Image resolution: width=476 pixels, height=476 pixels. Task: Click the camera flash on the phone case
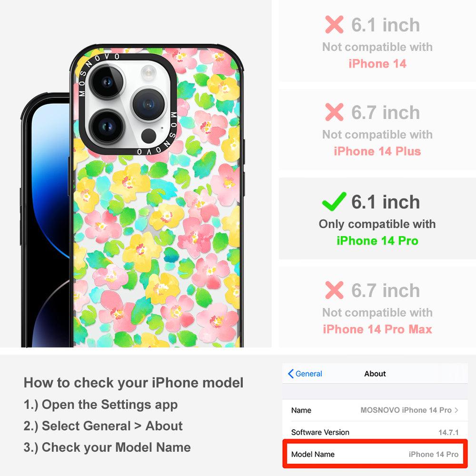point(149,73)
